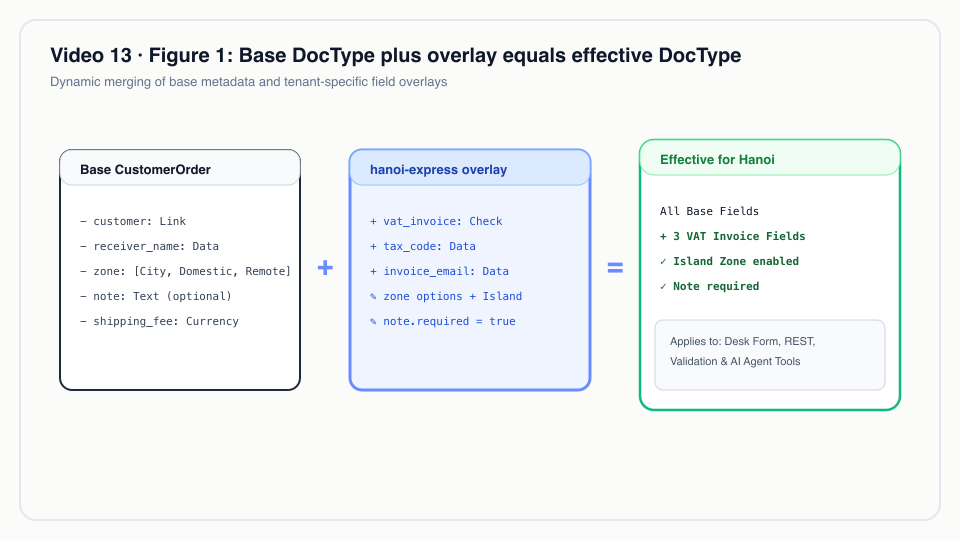Click the 'Island Zone enabled' line
The height and width of the screenshot is (540, 960).
click(x=729, y=261)
